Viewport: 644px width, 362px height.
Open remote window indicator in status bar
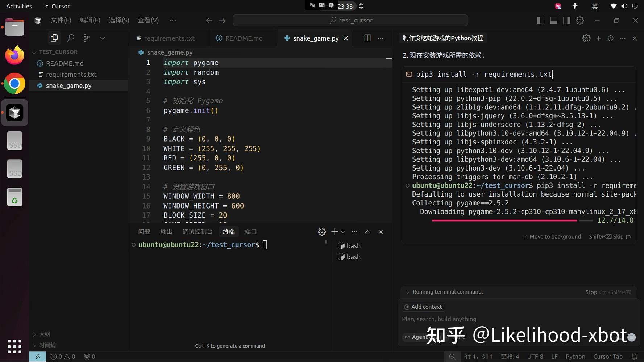[37, 357]
